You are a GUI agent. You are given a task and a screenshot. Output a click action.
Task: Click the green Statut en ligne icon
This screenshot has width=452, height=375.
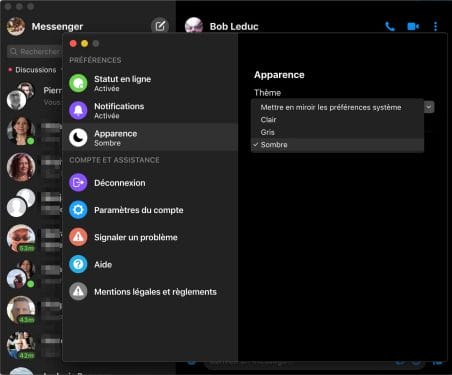78,83
